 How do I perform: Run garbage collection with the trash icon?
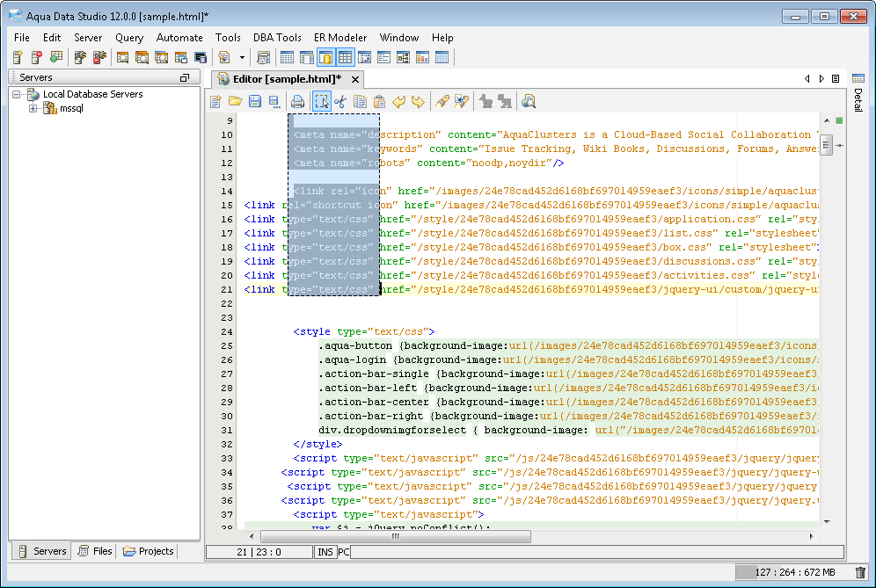(859, 573)
